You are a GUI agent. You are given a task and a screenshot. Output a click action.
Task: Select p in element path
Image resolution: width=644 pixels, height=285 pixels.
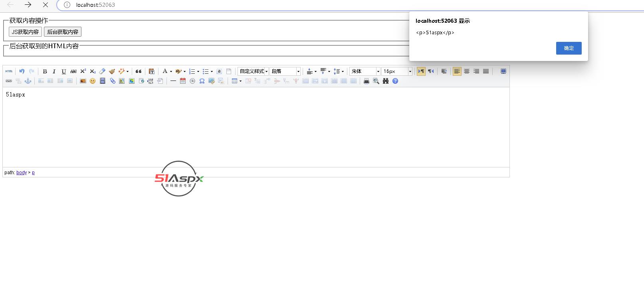click(33, 173)
